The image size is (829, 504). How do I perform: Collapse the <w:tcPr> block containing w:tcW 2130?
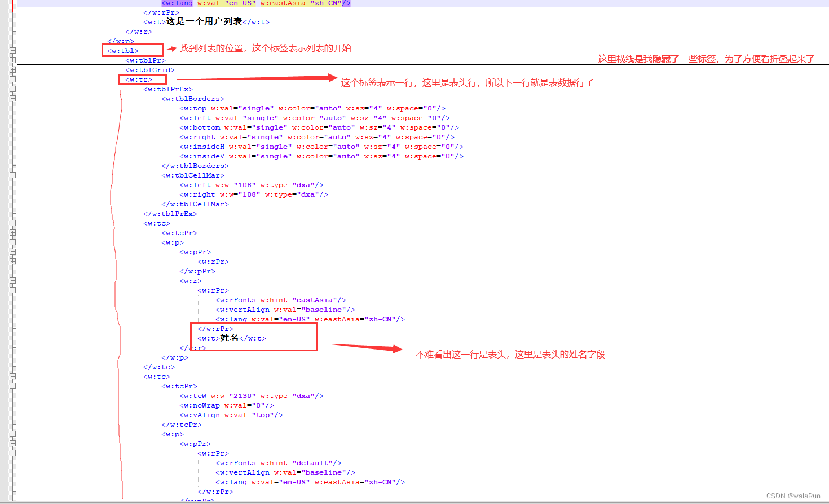12,386
